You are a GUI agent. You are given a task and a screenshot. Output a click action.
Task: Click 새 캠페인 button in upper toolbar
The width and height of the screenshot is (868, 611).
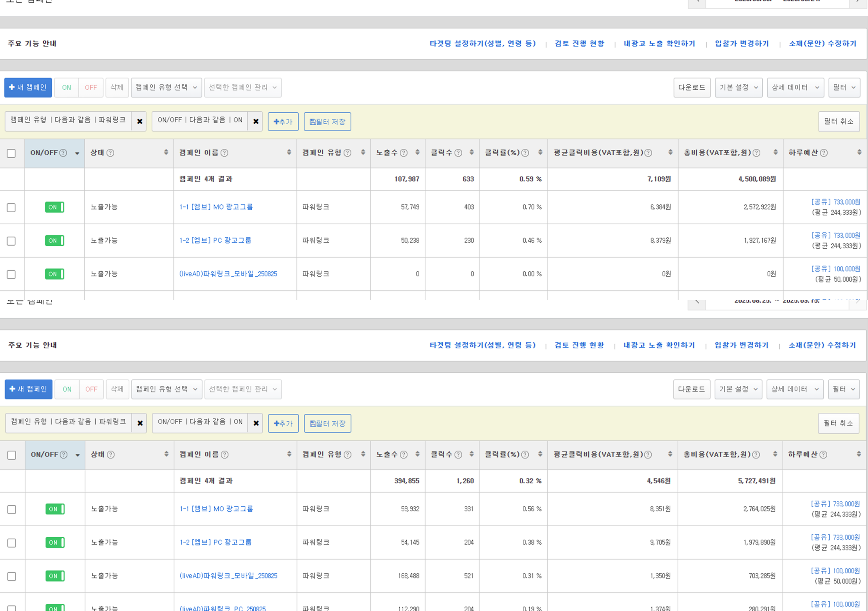coord(28,88)
